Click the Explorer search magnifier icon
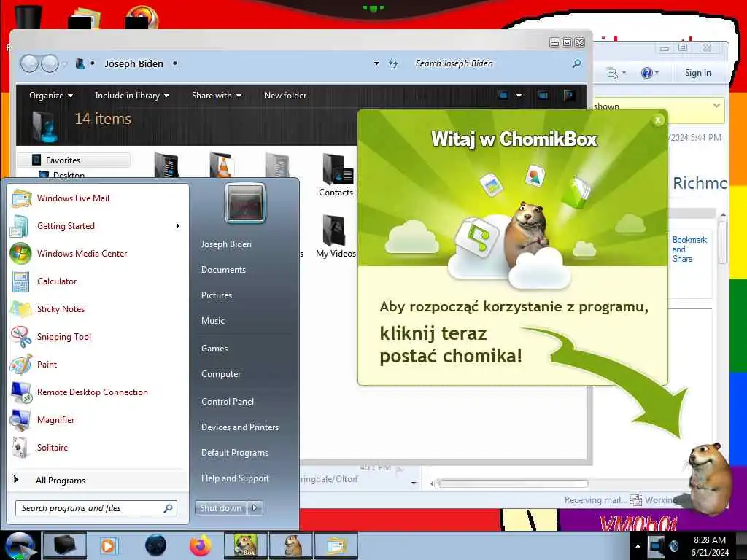The image size is (747, 560). (576, 63)
